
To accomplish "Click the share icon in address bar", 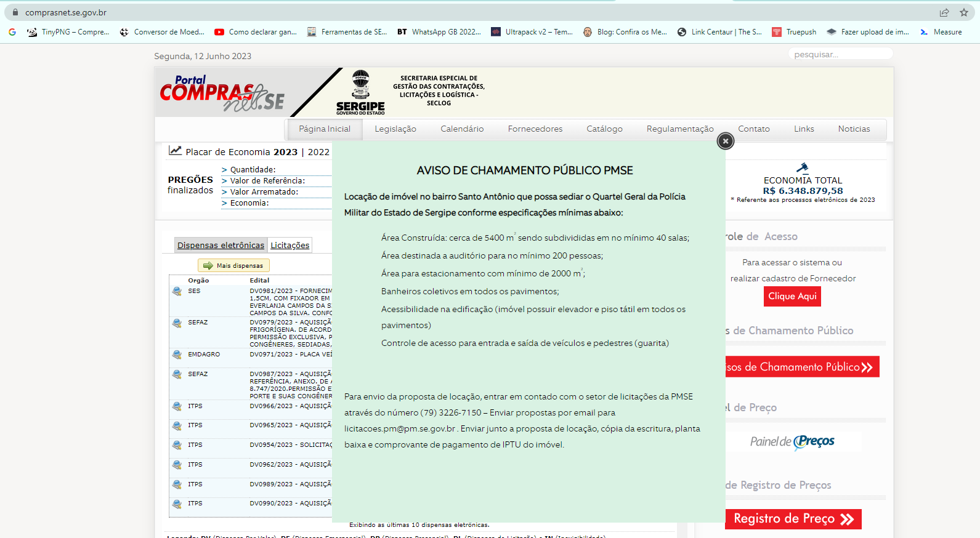I will tap(944, 12).
